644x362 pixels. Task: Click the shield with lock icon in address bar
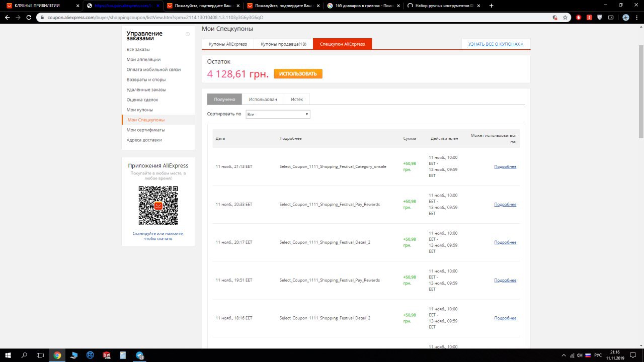(555, 17)
